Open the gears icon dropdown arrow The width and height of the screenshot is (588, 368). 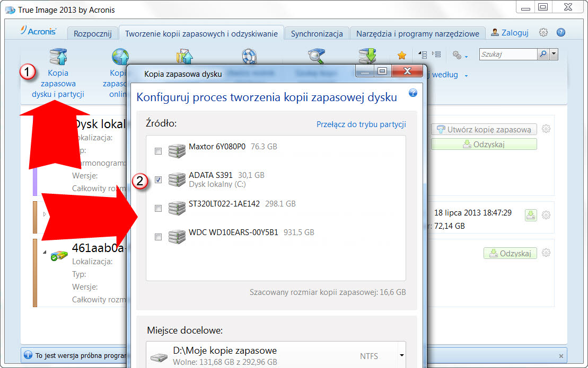pos(466,57)
